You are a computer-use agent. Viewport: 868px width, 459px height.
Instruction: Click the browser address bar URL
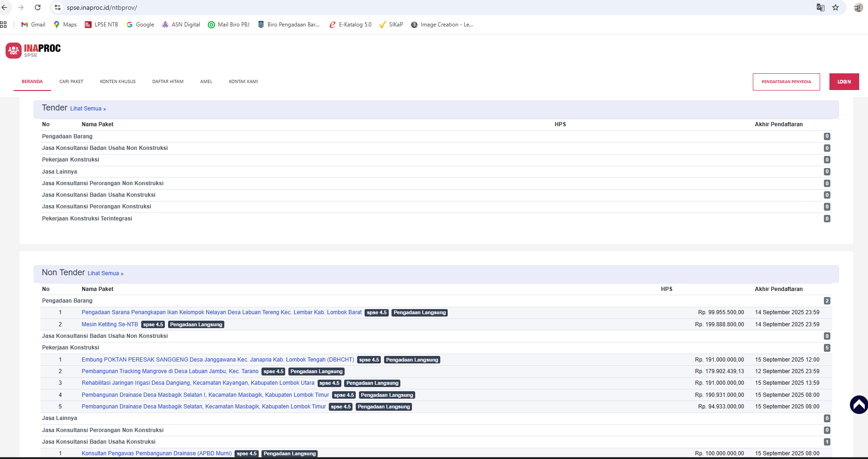point(102,7)
